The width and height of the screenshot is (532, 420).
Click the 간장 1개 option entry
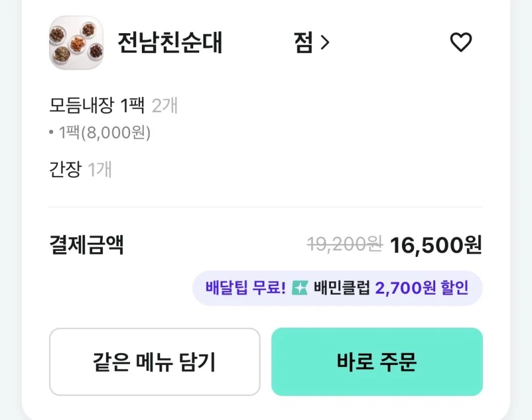click(80, 170)
